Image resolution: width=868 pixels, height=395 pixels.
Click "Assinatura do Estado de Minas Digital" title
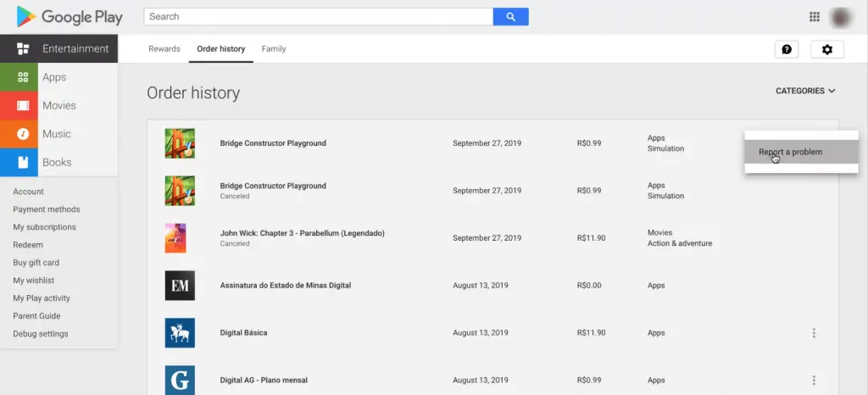(286, 286)
